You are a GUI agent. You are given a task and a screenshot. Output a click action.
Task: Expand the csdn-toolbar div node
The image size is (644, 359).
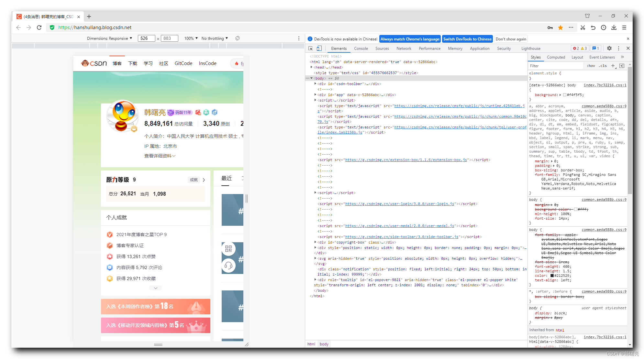coord(315,84)
